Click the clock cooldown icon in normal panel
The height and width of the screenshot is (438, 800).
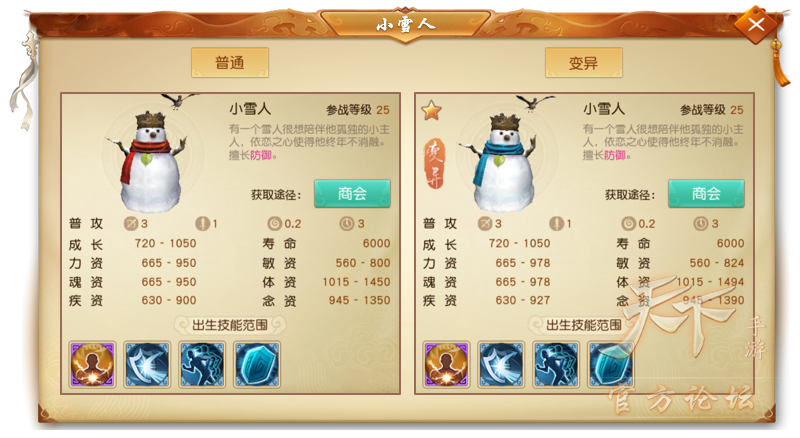[x=347, y=224]
